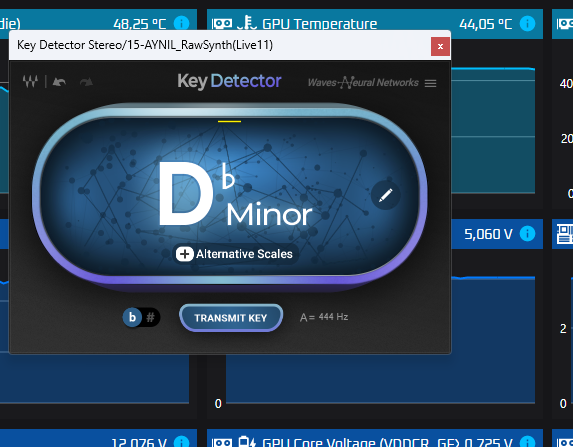The height and width of the screenshot is (447, 573).
Task: Click the Waves logo icon in Key Detector
Action: click(x=30, y=81)
